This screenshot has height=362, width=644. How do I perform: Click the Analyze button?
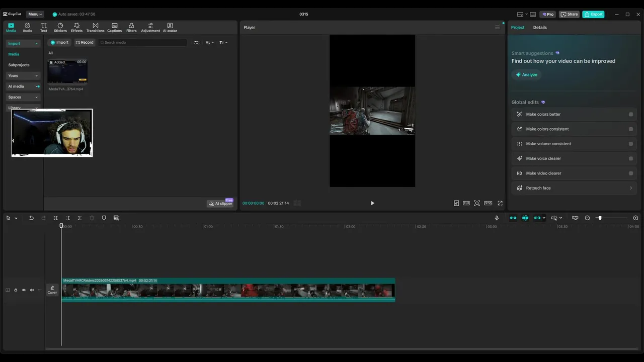pyautogui.click(x=526, y=74)
